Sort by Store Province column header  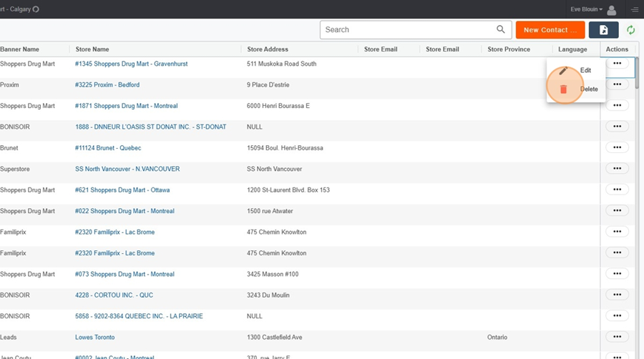(x=509, y=49)
